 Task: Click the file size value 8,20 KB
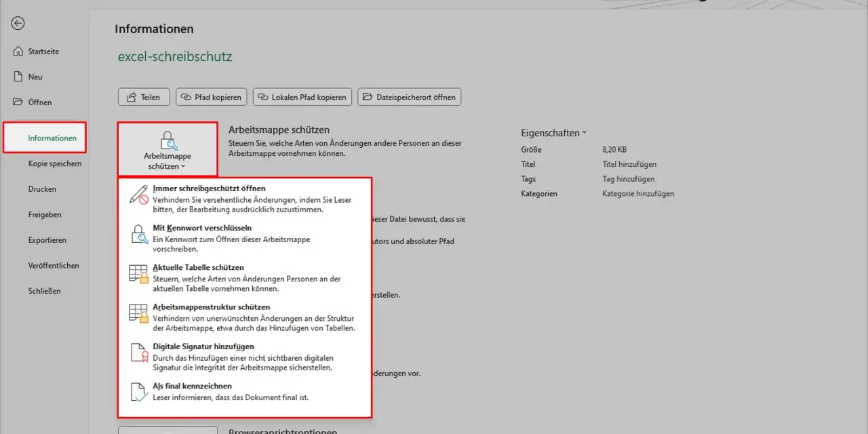pyautogui.click(x=614, y=149)
